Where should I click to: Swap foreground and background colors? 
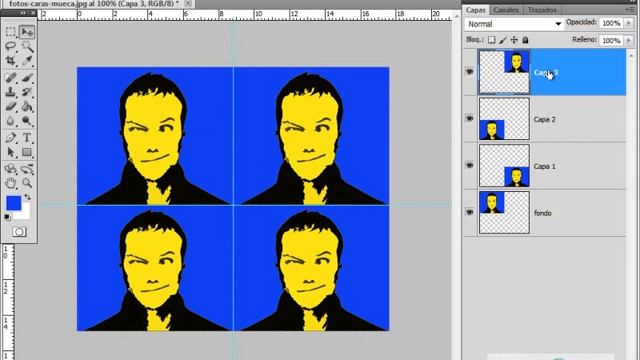pyautogui.click(x=27, y=197)
